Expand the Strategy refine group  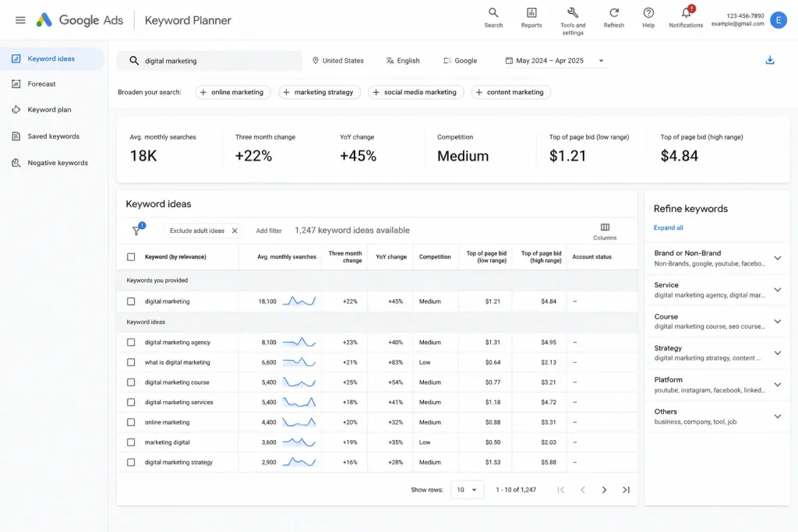777,353
